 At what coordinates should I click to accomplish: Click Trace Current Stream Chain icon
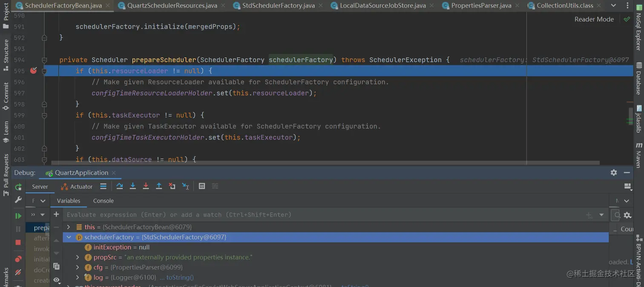215,186
